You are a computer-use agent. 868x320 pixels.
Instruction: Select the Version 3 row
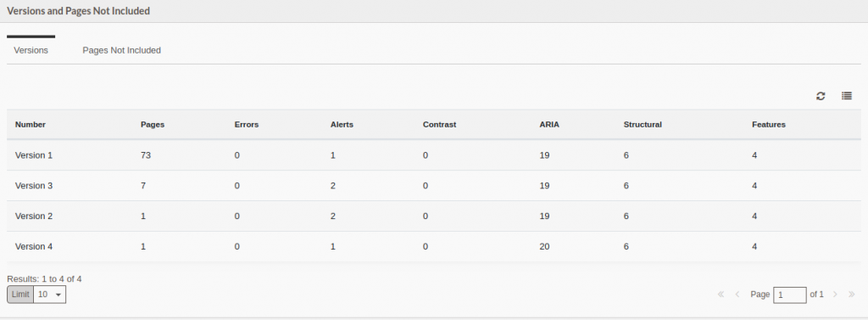coord(433,186)
